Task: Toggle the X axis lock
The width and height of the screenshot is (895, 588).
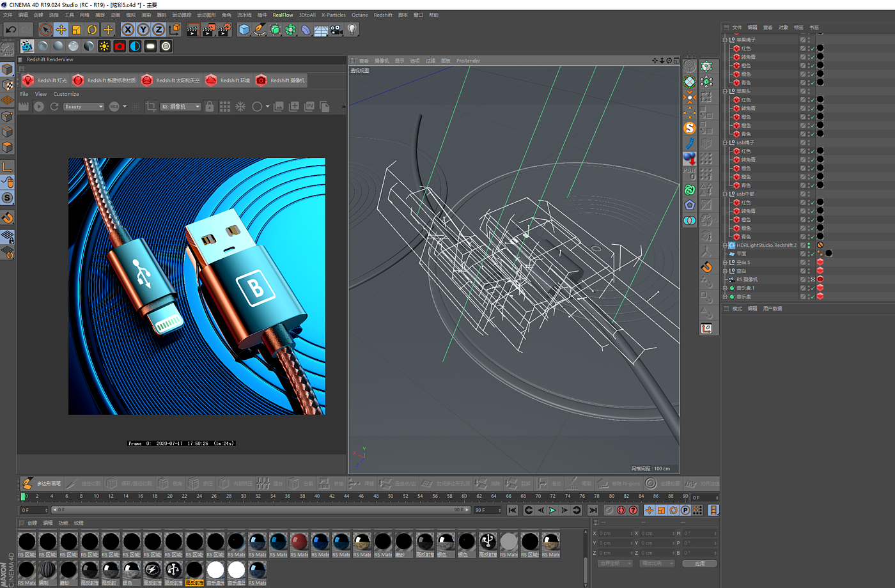Action: click(x=128, y=29)
